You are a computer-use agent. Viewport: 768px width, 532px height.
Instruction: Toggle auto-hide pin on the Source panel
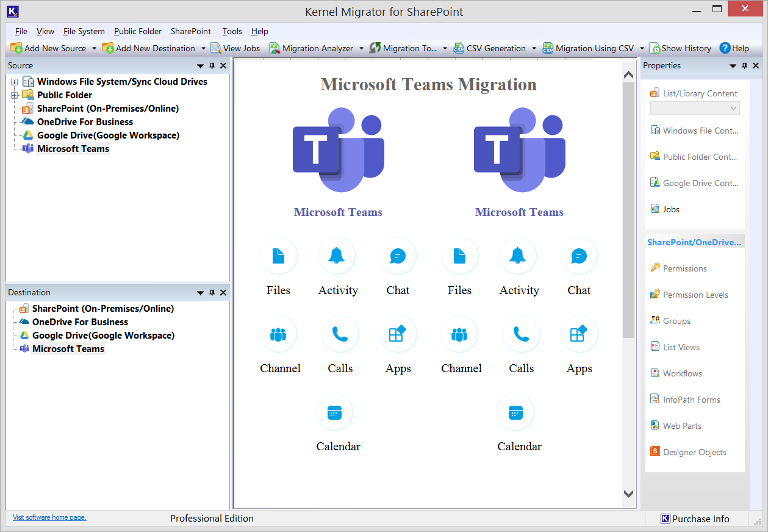click(x=212, y=66)
